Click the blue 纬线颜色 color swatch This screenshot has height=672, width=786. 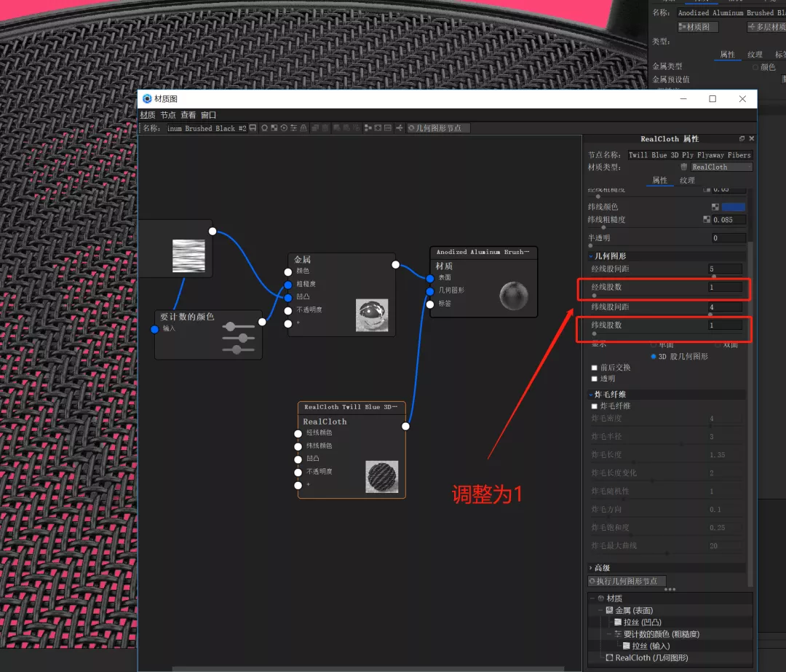[x=734, y=207]
